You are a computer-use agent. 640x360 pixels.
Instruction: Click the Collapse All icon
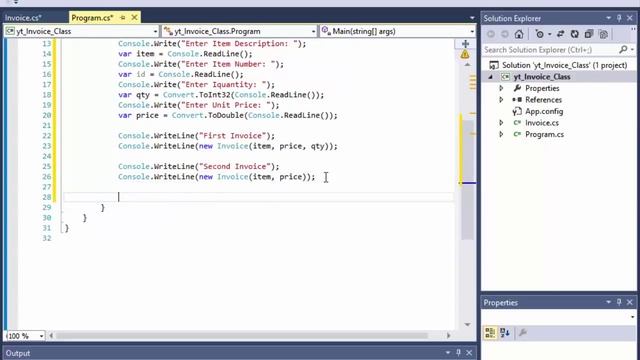coord(589,34)
